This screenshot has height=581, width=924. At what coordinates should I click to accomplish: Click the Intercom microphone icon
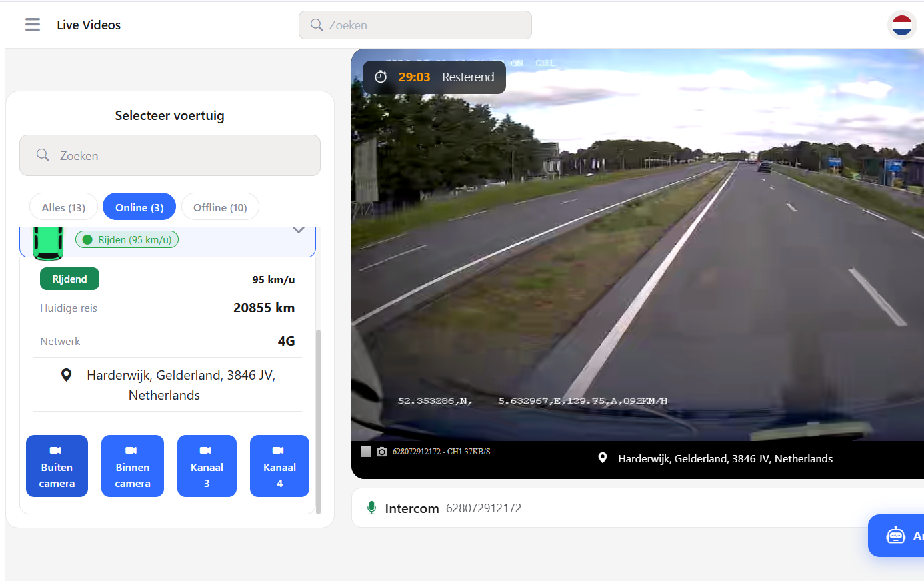click(x=371, y=508)
